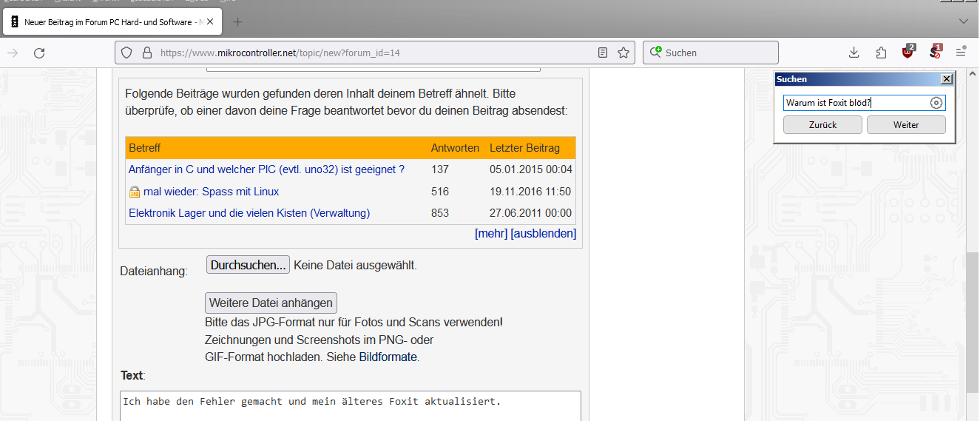This screenshot has width=980, height=421.
Task: Click date 19.11.2016 11:50
Action: [530, 192]
